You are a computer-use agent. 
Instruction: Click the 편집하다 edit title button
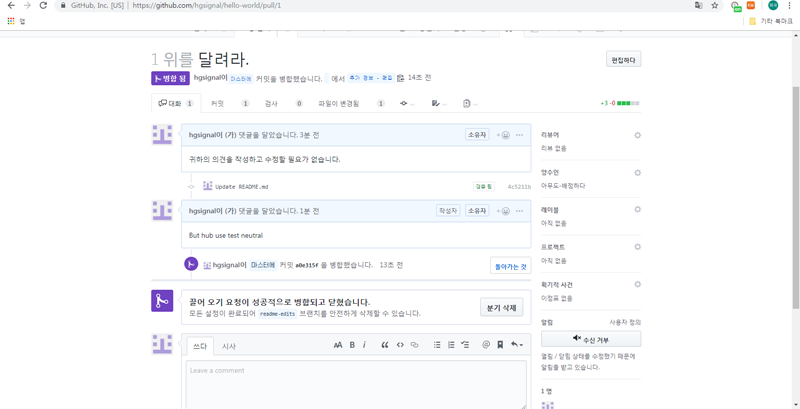(623, 59)
